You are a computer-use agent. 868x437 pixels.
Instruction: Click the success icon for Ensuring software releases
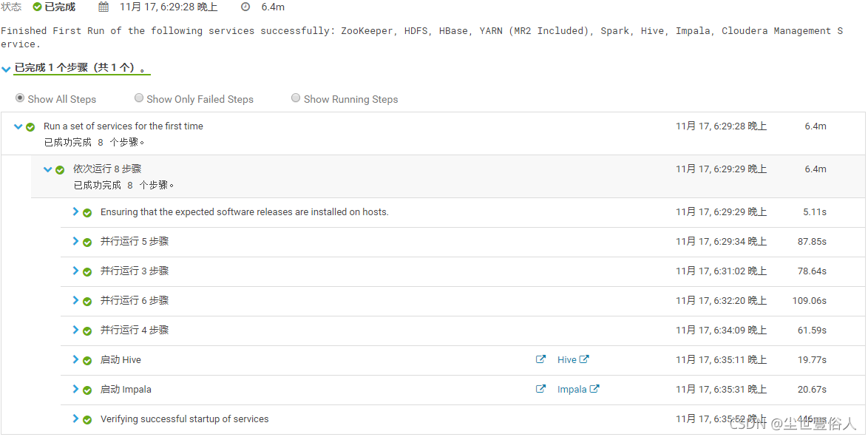(x=87, y=213)
